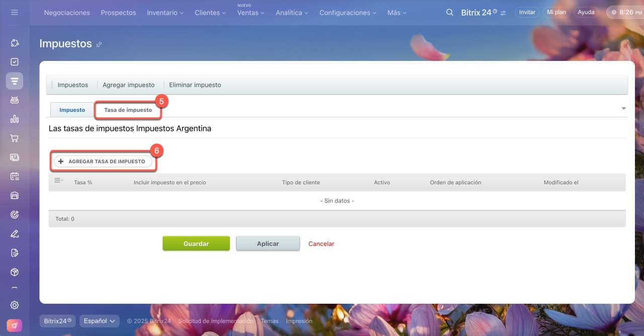Expand the Más menu dropdown

[397, 13]
